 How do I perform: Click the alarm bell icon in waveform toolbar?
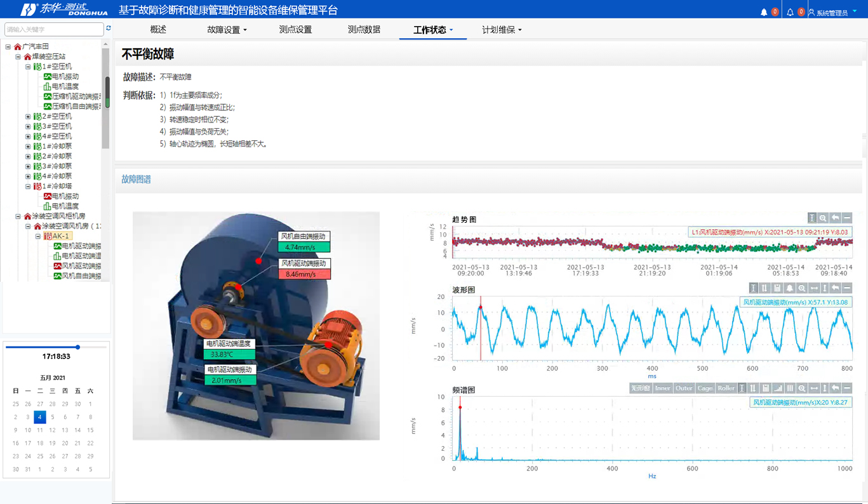790,288
